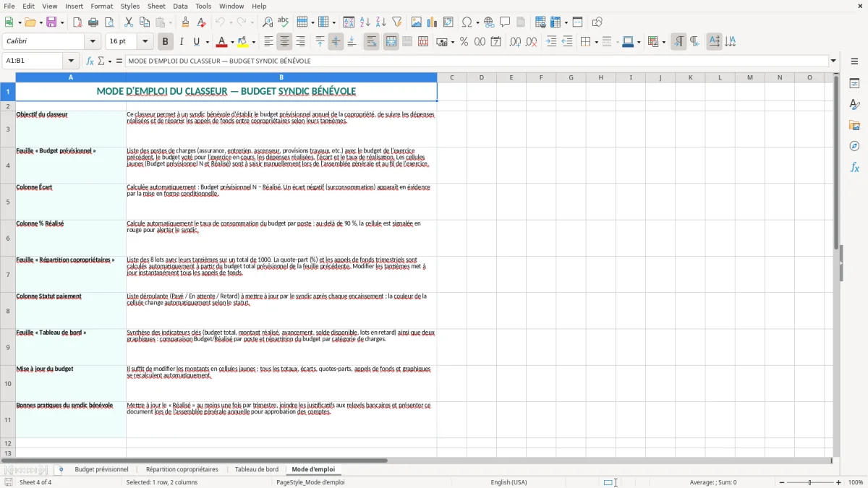
Task: Toggle Align Left button
Action: click(268, 42)
